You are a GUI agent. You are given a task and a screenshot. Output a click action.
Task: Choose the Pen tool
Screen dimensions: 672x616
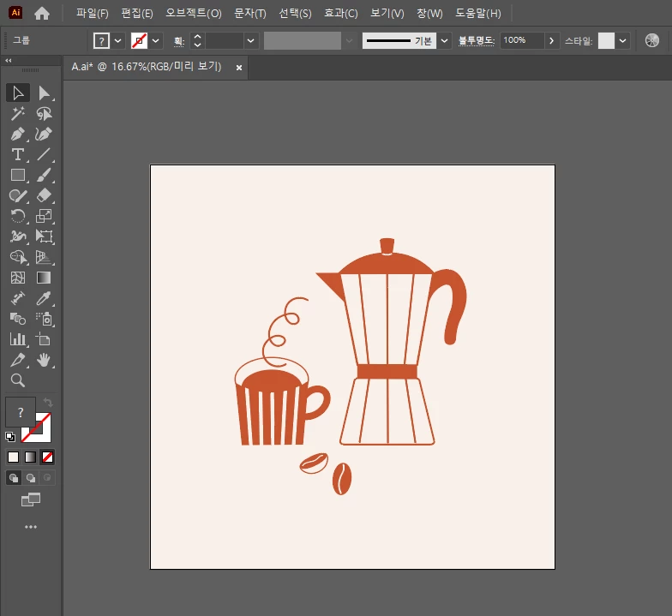(17, 135)
